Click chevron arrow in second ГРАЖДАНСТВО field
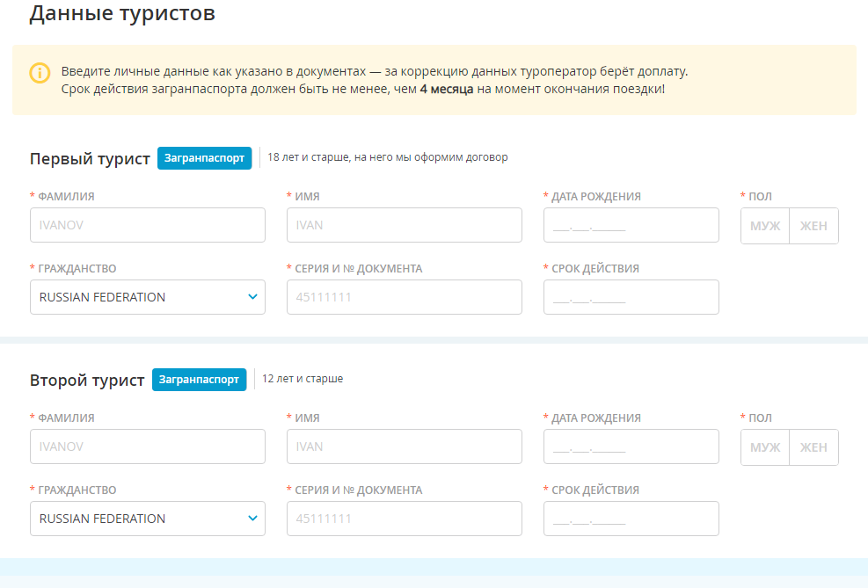Screen dimensions: 868x588 pos(252,519)
